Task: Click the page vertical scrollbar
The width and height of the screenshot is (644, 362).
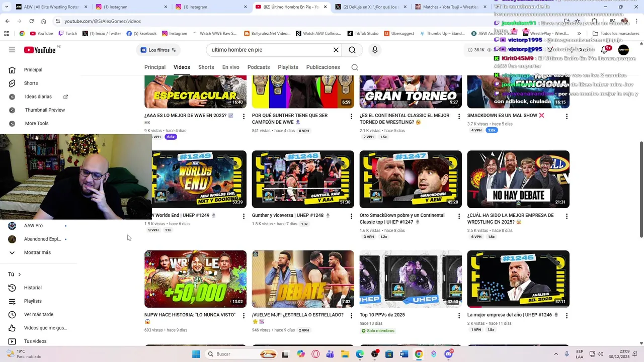Action: [x=641, y=190]
